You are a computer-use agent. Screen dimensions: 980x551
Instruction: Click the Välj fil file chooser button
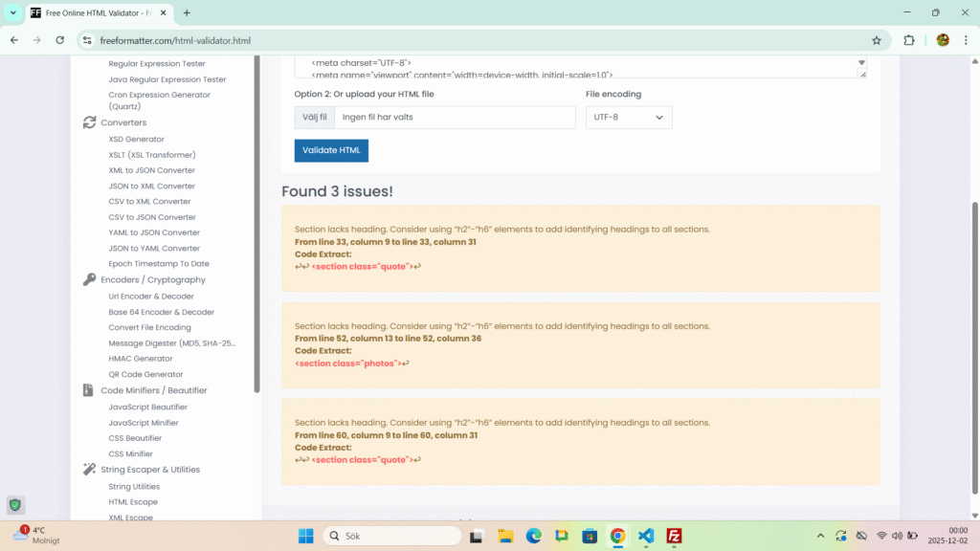pos(314,118)
